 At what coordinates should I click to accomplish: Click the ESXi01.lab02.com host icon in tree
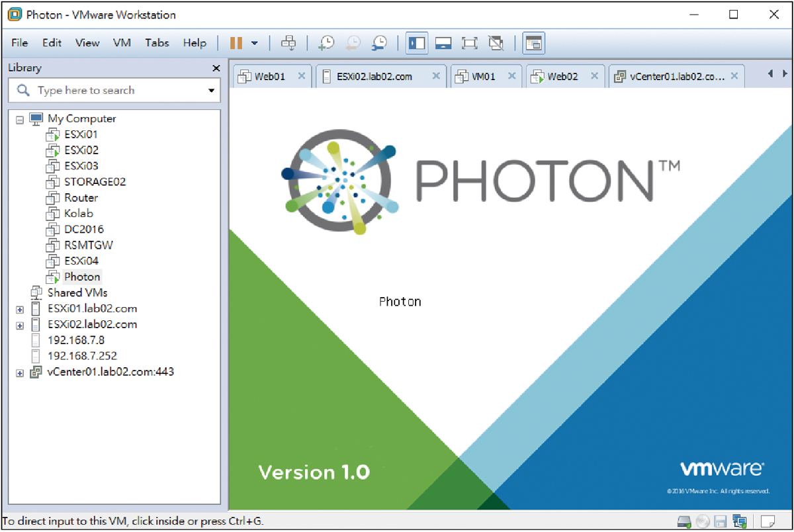(x=36, y=309)
